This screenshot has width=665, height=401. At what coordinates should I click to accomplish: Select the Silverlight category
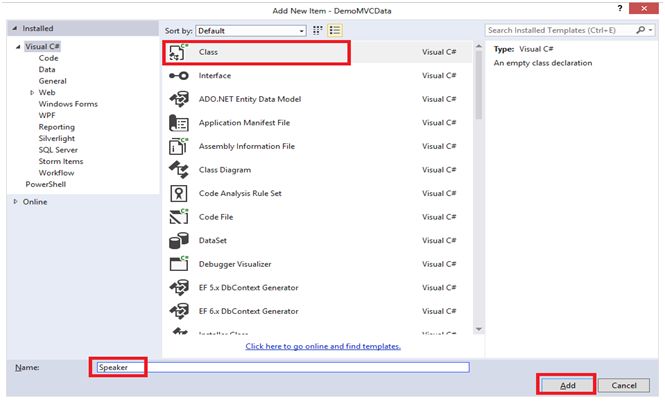click(57, 139)
